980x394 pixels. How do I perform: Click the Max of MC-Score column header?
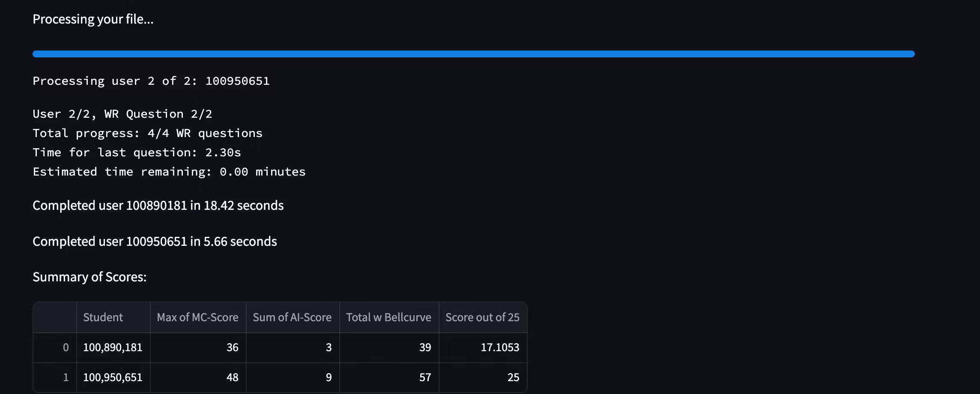coord(197,317)
